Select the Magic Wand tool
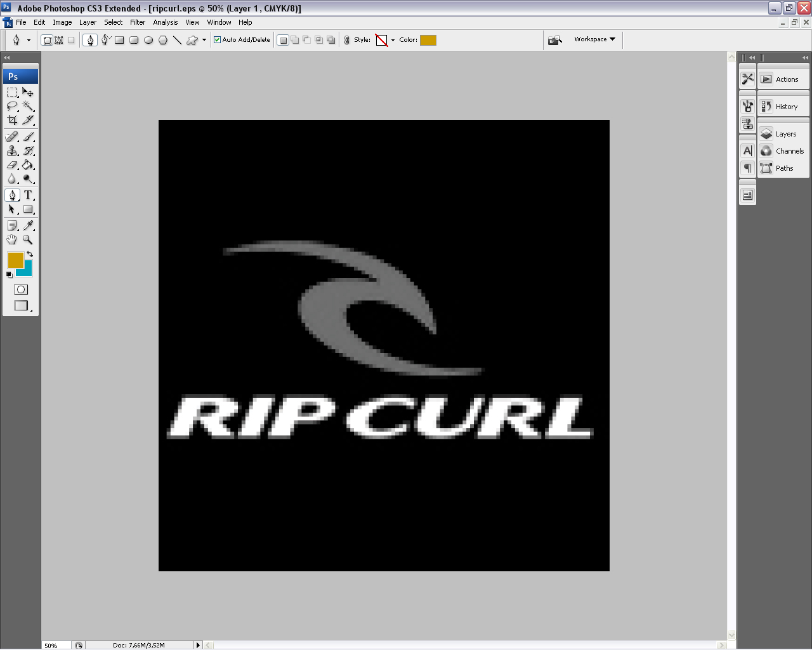This screenshot has height=650, width=812. (28, 106)
